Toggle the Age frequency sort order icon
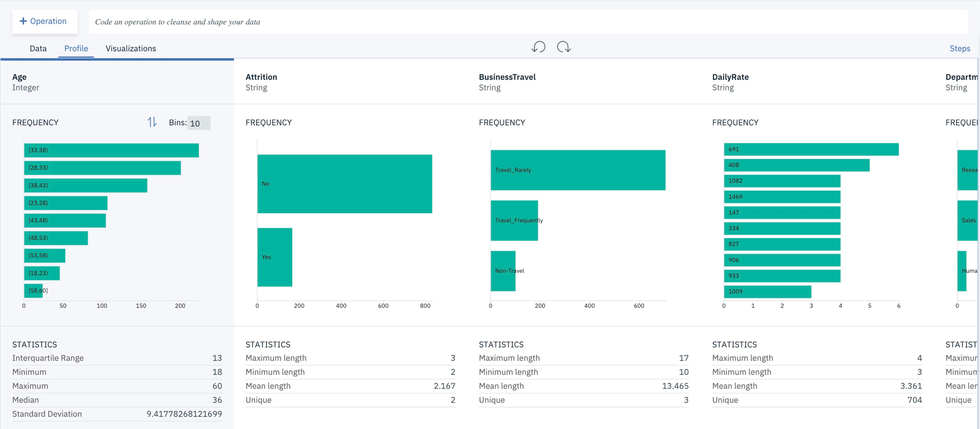 point(152,122)
